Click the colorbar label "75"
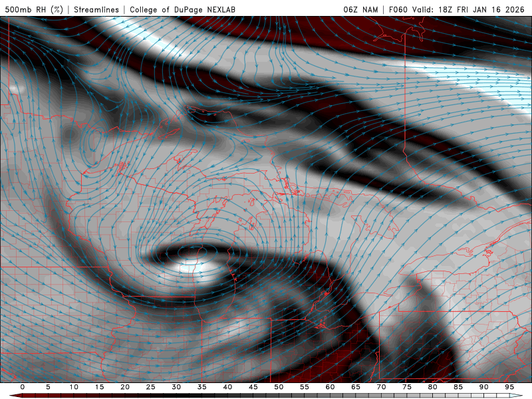The height and width of the screenshot is (399, 532). (x=407, y=387)
